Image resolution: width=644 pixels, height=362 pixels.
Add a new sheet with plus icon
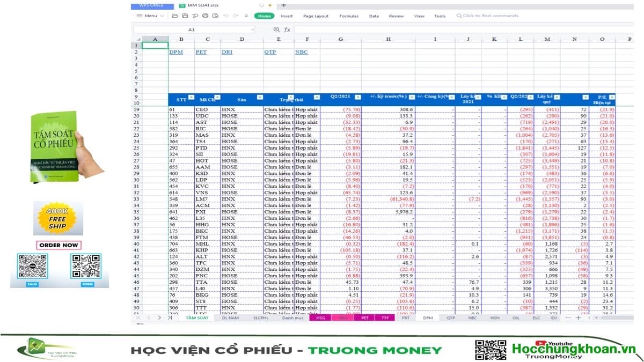coord(578,317)
